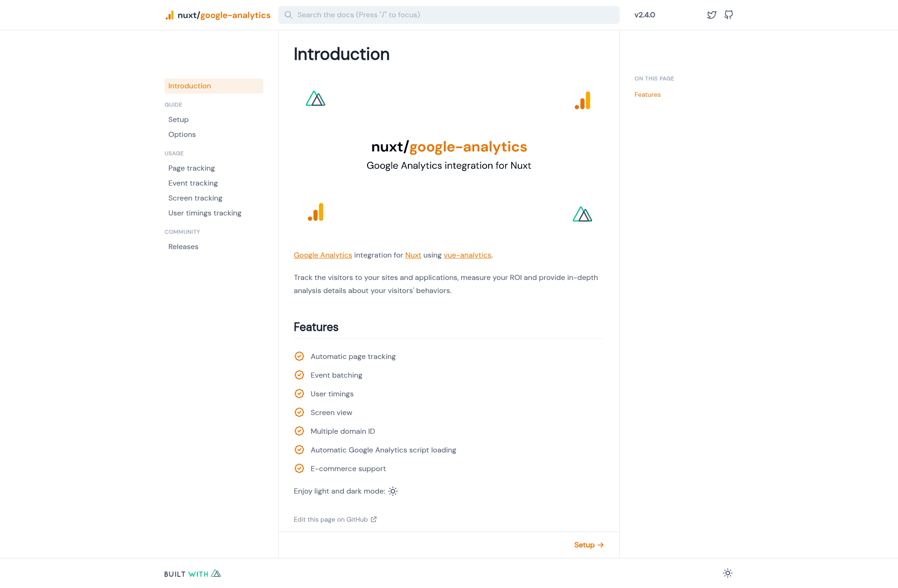Open the Twitter icon link in header

pyautogui.click(x=711, y=15)
